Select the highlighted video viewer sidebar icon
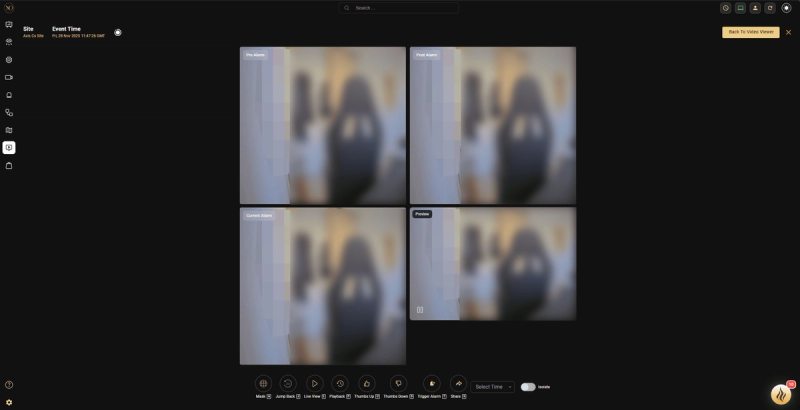 click(x=9, y=148)
